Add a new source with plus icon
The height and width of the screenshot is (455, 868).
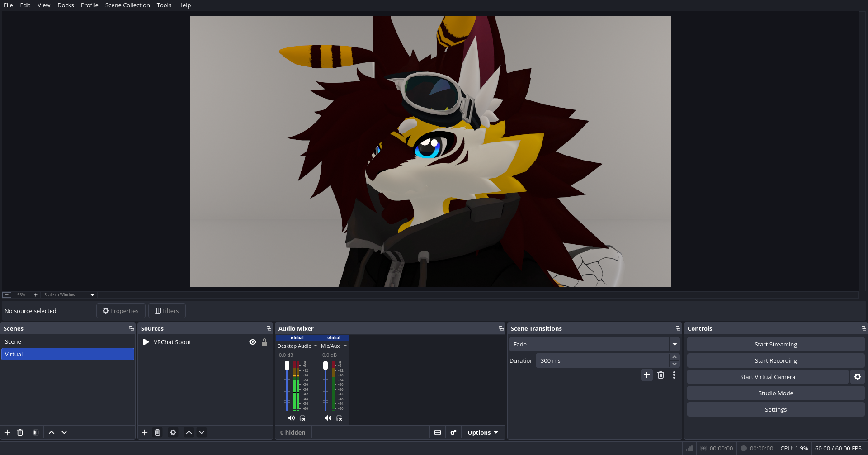pos(145,432)
